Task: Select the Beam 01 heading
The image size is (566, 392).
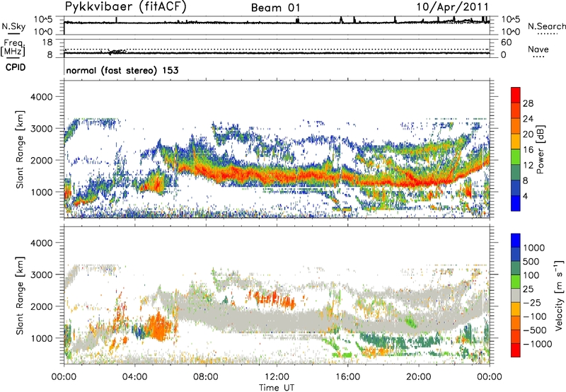Action: pyautogui.click(x=275, y=8)
